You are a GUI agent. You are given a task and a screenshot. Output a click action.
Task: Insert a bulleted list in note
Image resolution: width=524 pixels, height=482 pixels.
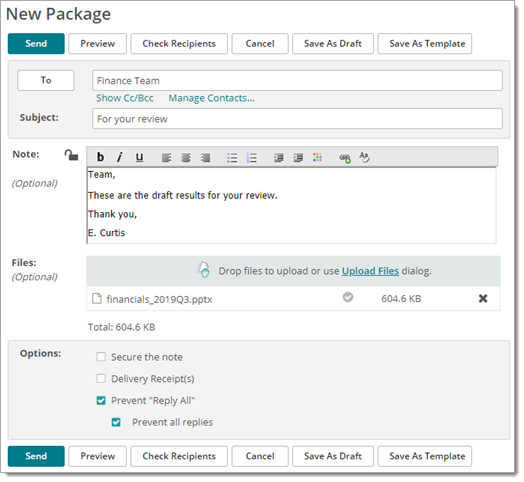pyautogui.click(x=232, y=157)
